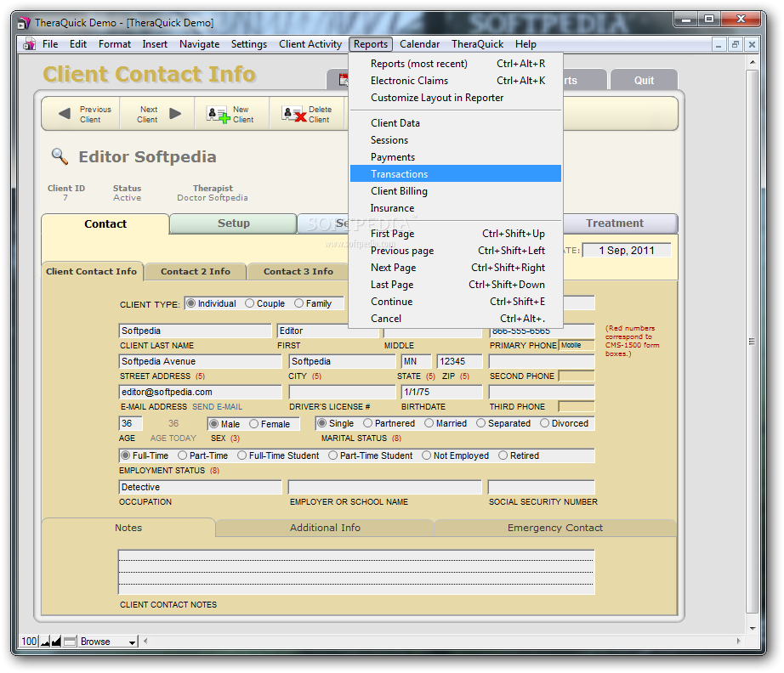Choose Partnered marital status
The width and height of the screenshot is (784, 673).
click(x=368, y=423)
